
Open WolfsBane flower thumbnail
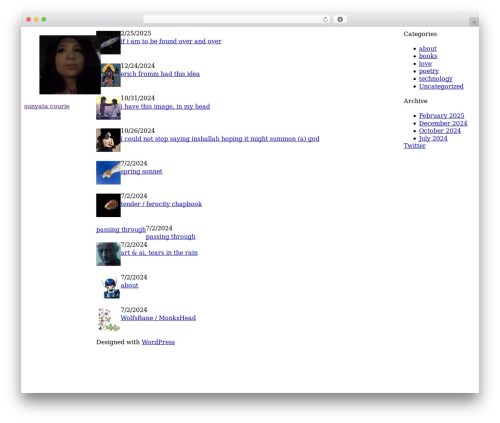tap(108, 319)
